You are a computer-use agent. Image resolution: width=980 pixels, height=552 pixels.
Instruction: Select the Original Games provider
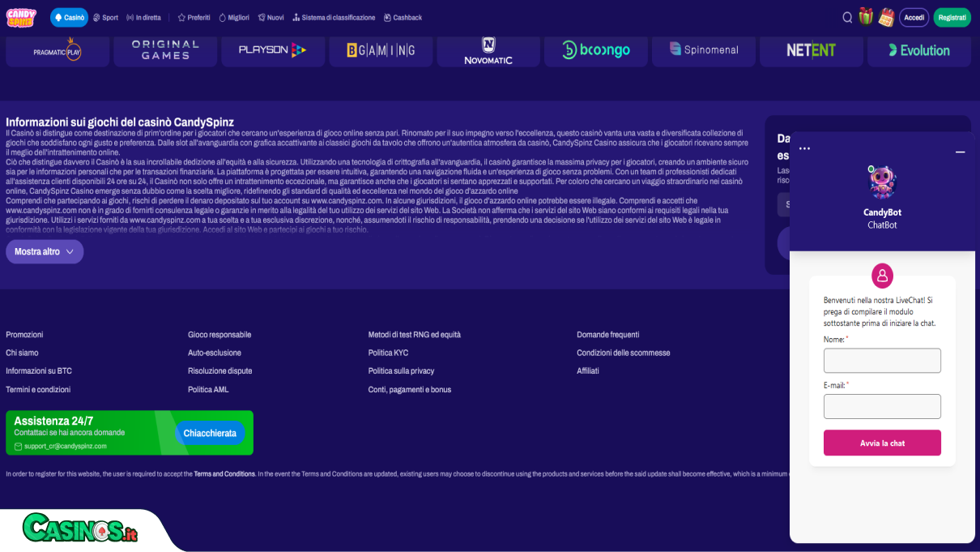165,50
